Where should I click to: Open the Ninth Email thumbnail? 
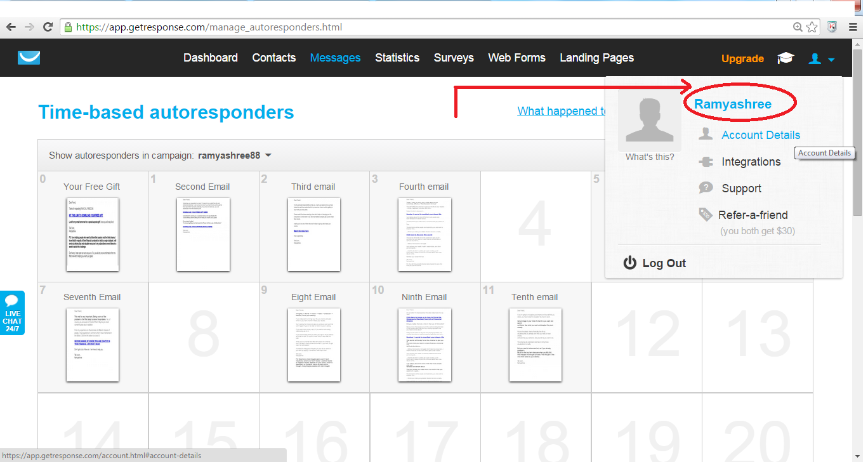(x=424, y=345)
